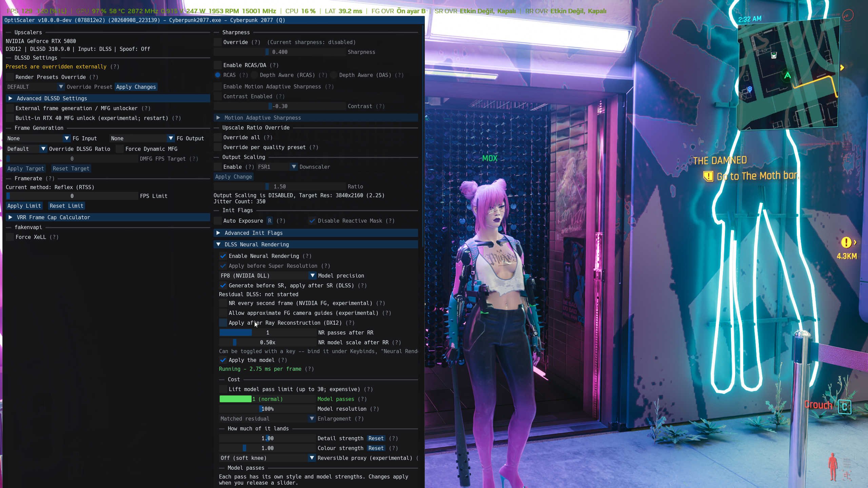Click the help marker beside NR model scale after RR
The width and height of the screenshot is (868, 488).
tap(396, 342)
